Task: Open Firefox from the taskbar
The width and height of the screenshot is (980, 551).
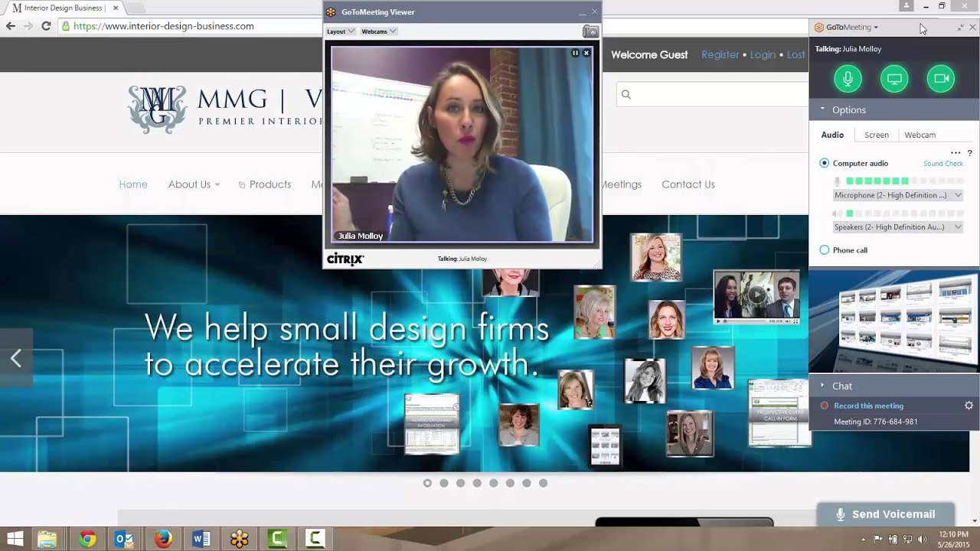Action: click(163, 540)
